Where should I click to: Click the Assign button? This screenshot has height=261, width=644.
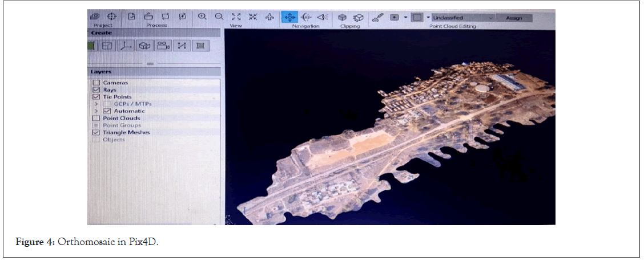tap(514, 18)
